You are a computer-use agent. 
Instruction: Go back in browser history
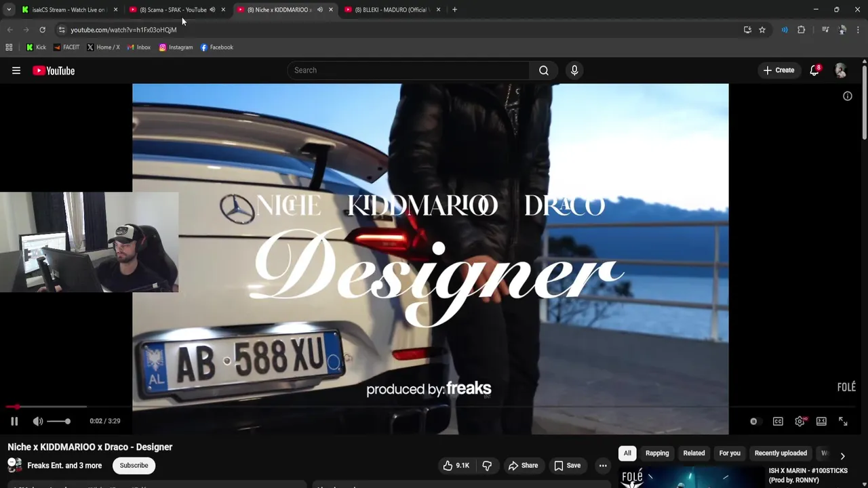click(9, 30)
